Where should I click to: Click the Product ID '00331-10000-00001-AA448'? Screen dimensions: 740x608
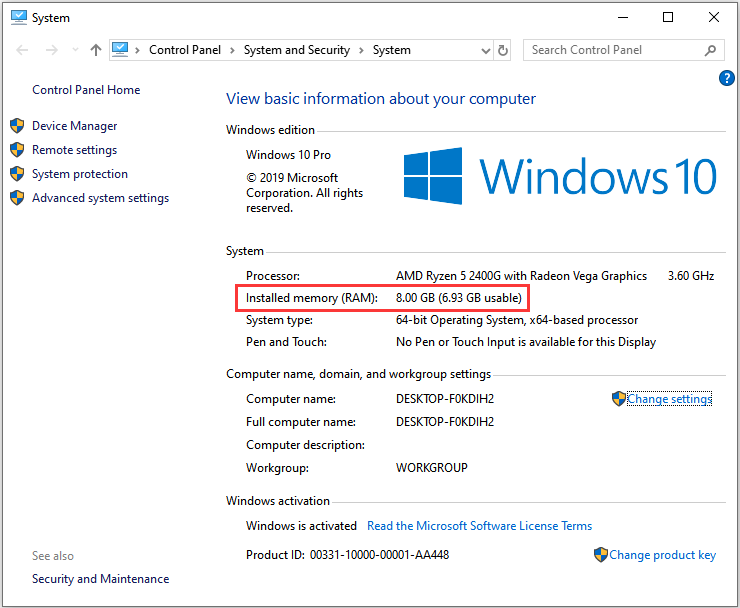pos(379,555)
